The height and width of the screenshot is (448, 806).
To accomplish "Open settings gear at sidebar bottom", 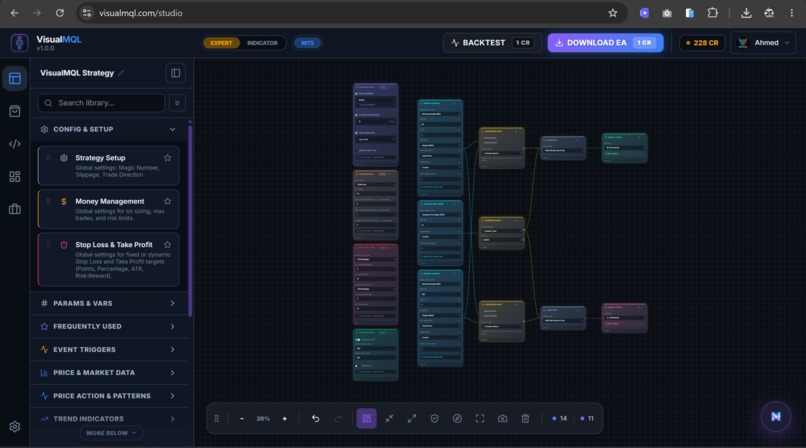I will point(14,426).
